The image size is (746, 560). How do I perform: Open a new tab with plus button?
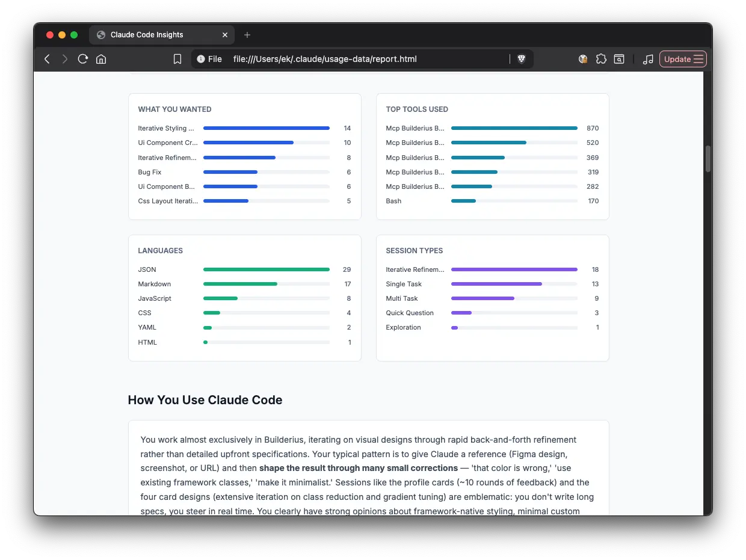pos(247,35)
